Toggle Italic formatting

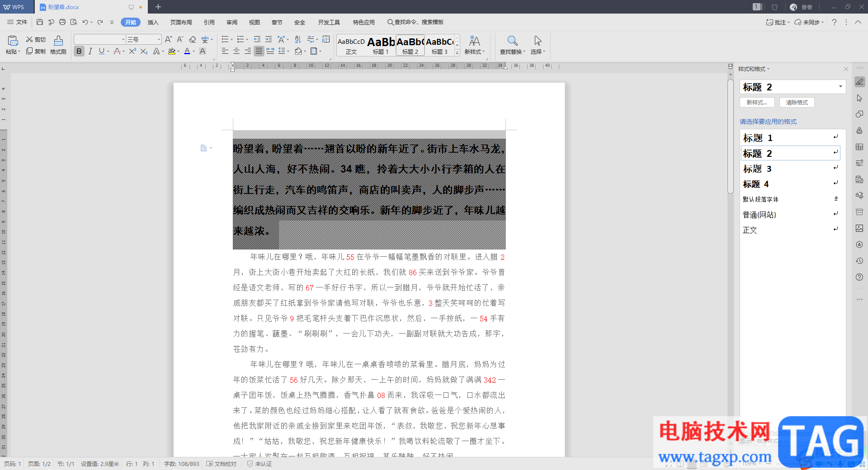pyautogui.click(x=90, y=51)
